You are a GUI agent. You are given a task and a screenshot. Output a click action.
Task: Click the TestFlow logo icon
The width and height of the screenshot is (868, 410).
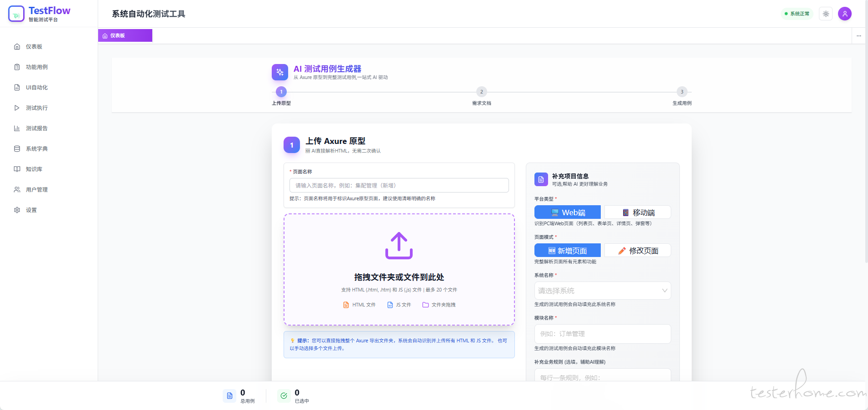coord(16,14)
